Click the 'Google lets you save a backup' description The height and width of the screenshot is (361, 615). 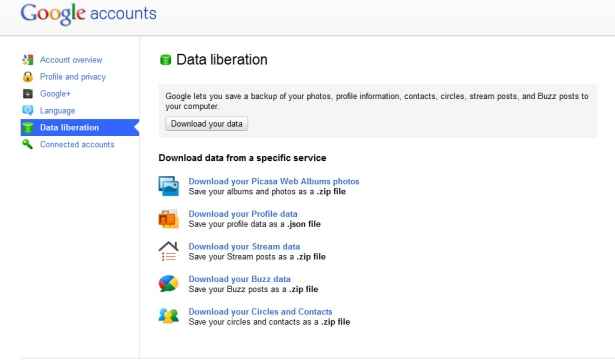click(377, 101)
